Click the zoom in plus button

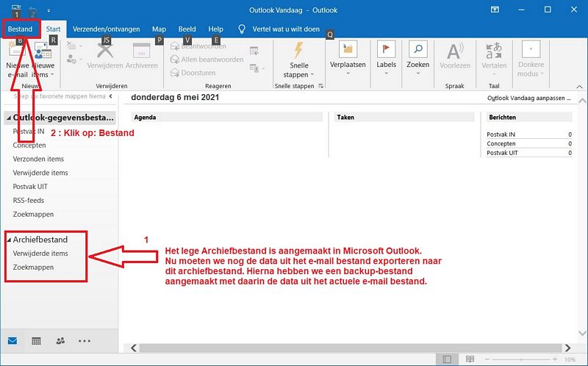coord(555,359)
